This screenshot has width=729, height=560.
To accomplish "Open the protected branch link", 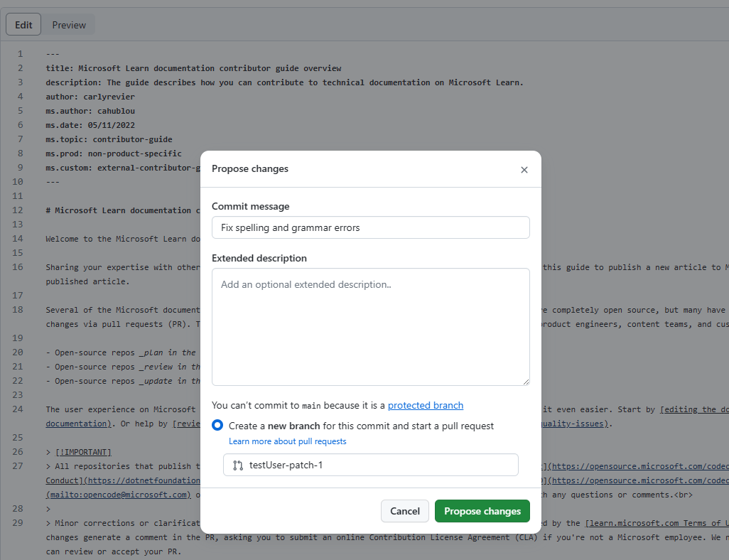I will (425, 405).
